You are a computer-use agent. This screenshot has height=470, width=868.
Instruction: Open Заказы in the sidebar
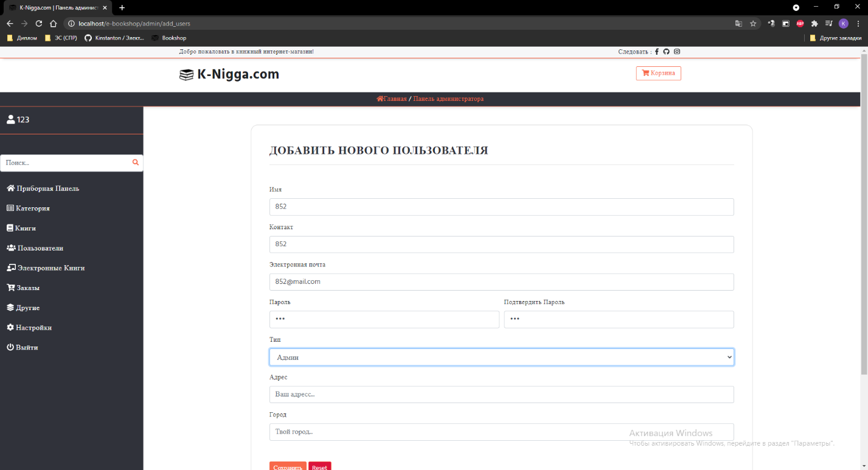pyautogui.click(x=23, y=288)
